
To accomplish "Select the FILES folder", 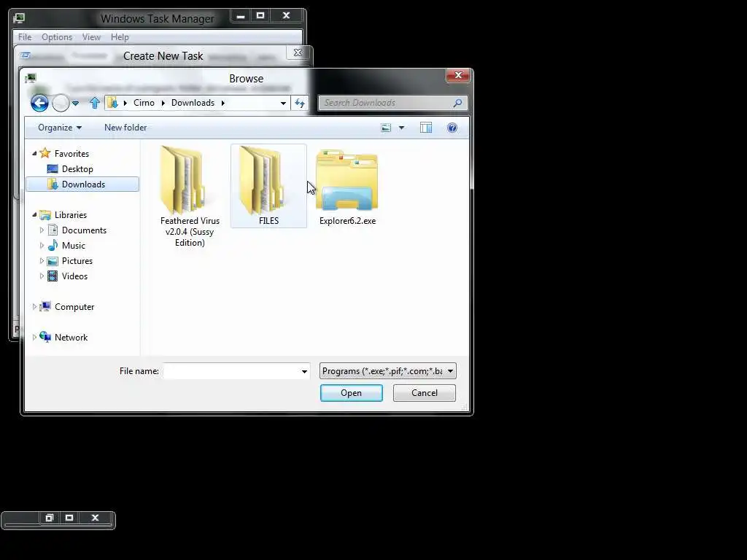I will pyautogui.click(x=268, y=186).
